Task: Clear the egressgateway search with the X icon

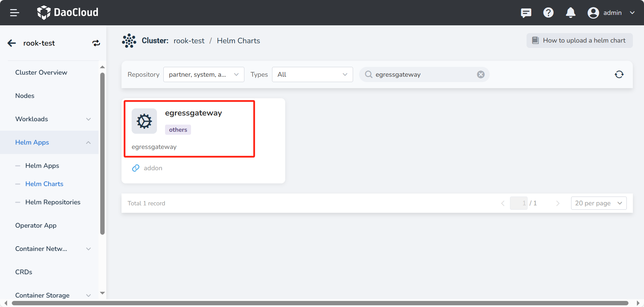Action: (x=481, y=74)
